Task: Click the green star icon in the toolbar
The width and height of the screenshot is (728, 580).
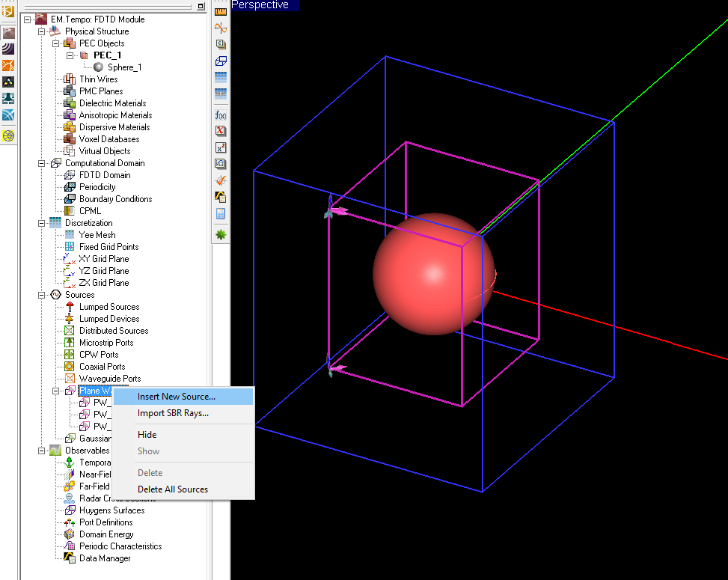Action: tap(221, 234)
